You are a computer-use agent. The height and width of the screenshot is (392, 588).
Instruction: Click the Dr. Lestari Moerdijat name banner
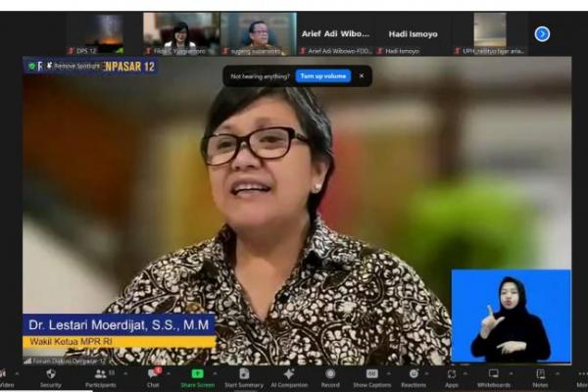pos(119,324)
